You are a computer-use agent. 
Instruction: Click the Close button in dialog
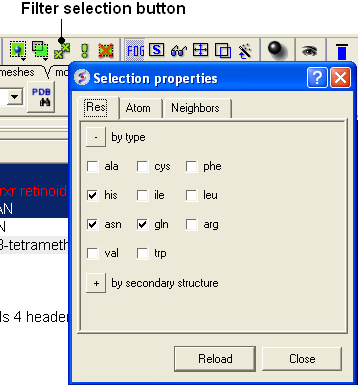click(x=302, y=359)
